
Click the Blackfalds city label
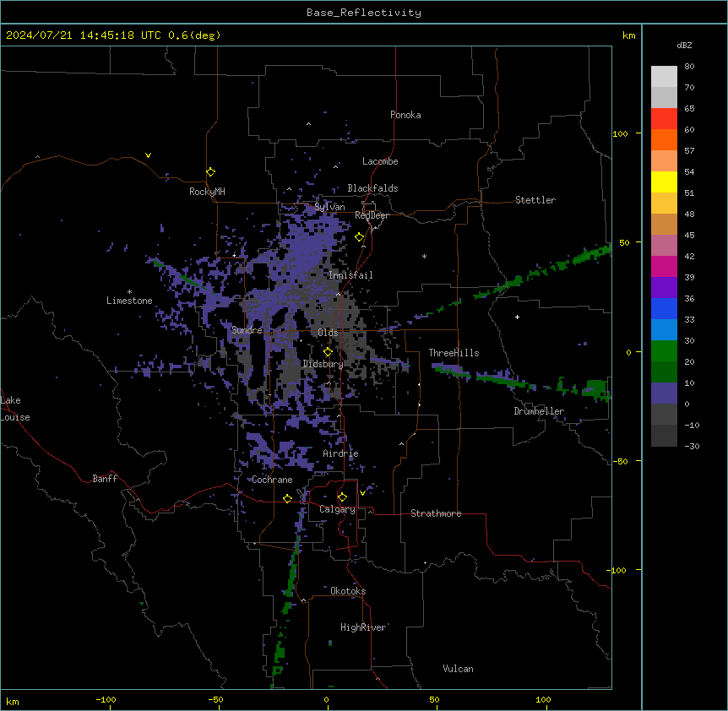pos(372,188)
